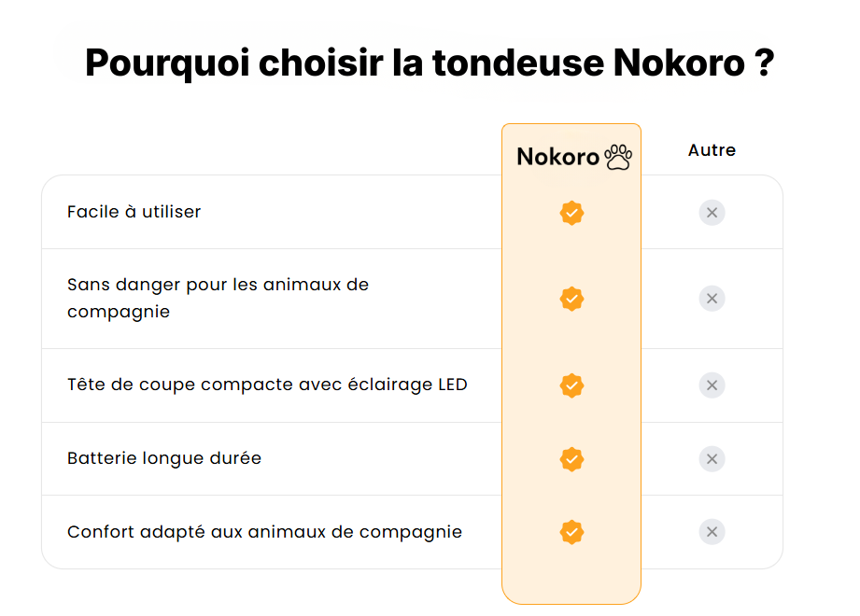Click orange check badge for Confort adapté row
The width and height of the screenshot is (860, 616).
571,532
